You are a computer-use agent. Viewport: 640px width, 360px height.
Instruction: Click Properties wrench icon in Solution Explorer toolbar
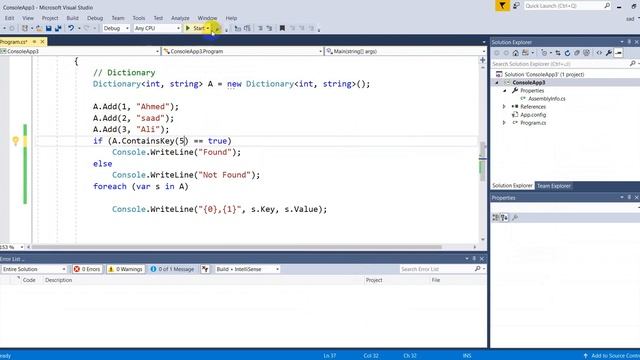click(609, 53)
